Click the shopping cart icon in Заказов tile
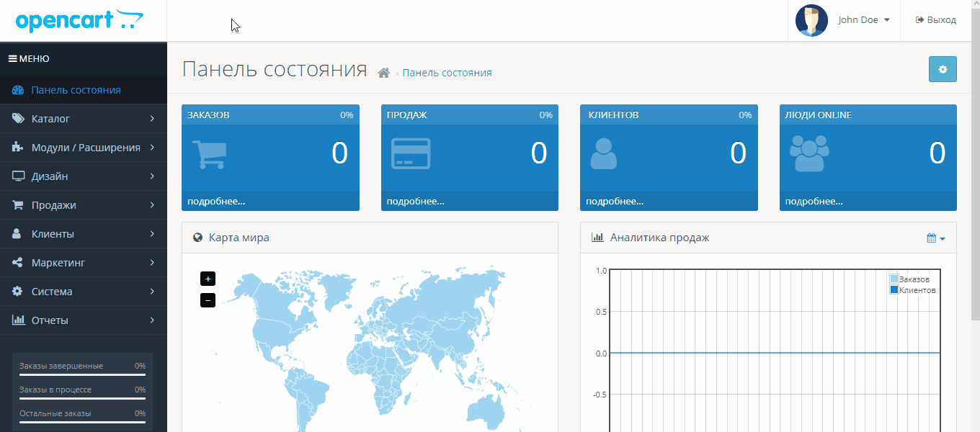Image resolution: width=980 pixels, height=432 pixels. click(209, 153)
